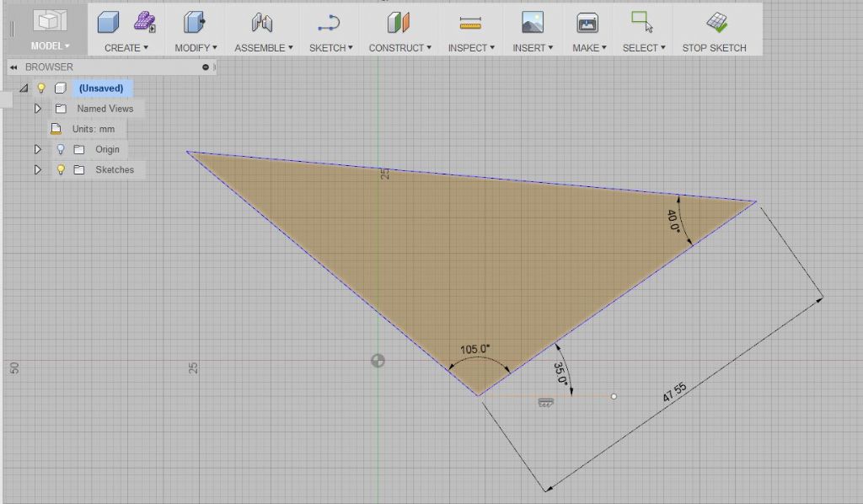Click the Assemble joint icon
The image size is (863, 504).
(x=262, y=23)
